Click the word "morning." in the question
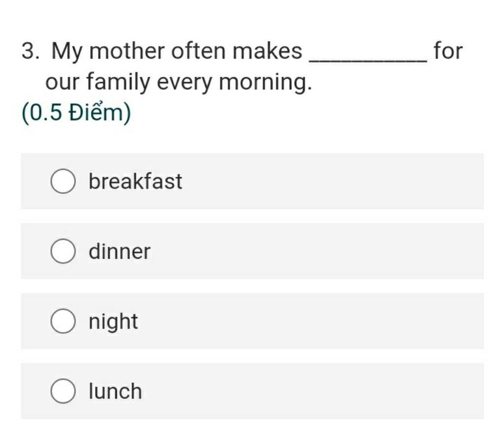 (x=265, y=83)
